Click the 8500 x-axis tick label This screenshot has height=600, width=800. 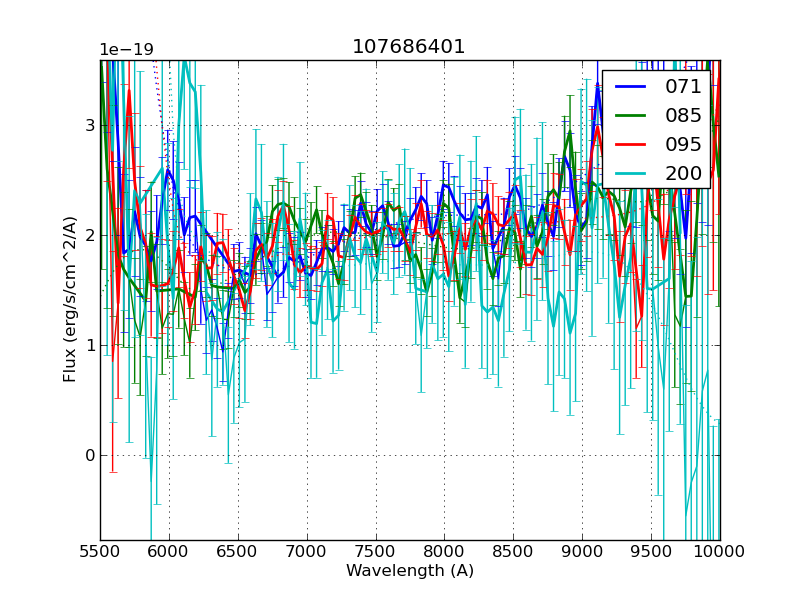513,551
